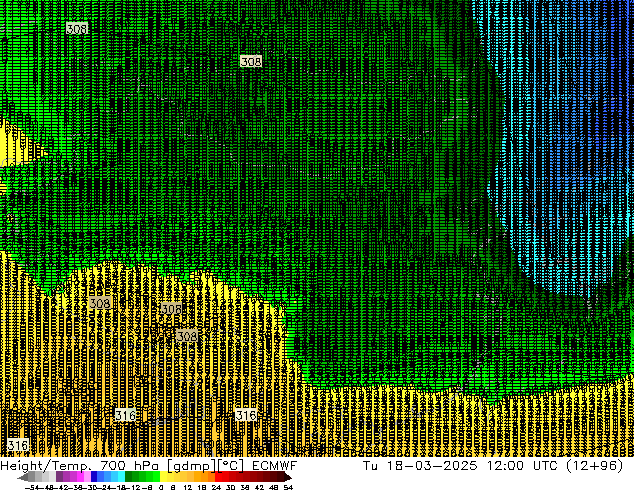Click the '[gdmp][°C]' units text
The image size is (634, 490).
point(205,466)
